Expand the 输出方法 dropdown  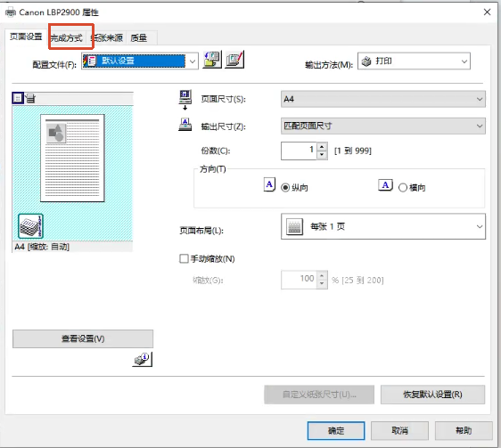coord(414,61)
